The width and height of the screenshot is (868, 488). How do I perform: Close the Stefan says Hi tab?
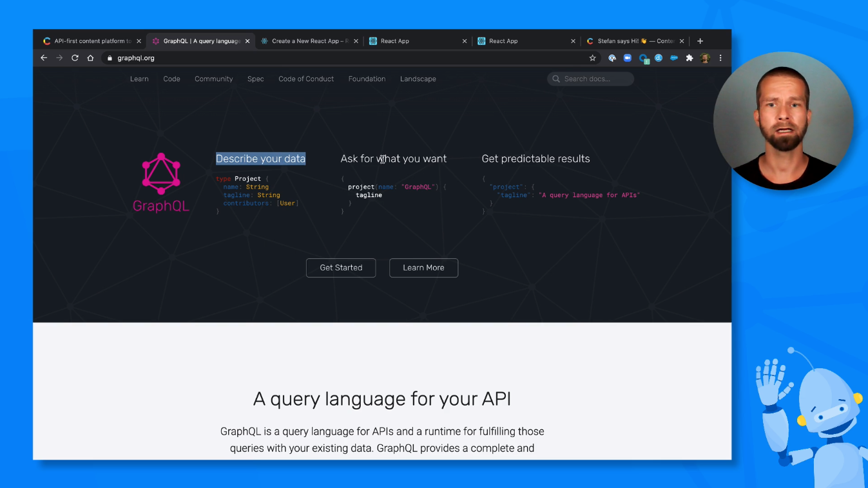click(x=682, y=41)
